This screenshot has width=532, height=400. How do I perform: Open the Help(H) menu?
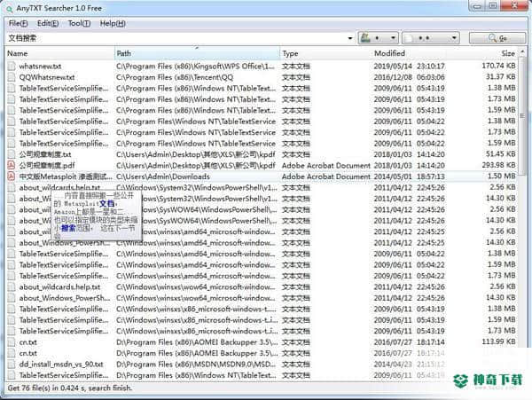pos(113,23)
